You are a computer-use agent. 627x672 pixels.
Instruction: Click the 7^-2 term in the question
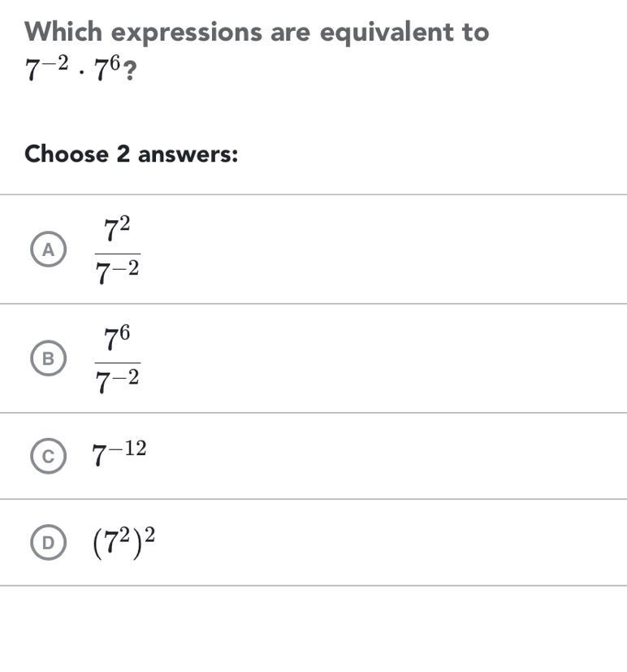(x=44, y=72)
